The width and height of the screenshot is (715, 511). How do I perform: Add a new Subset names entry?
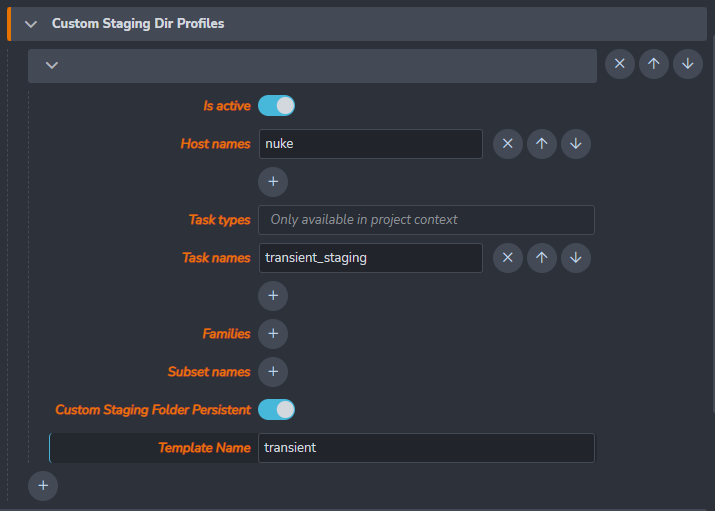coord(273,372)
